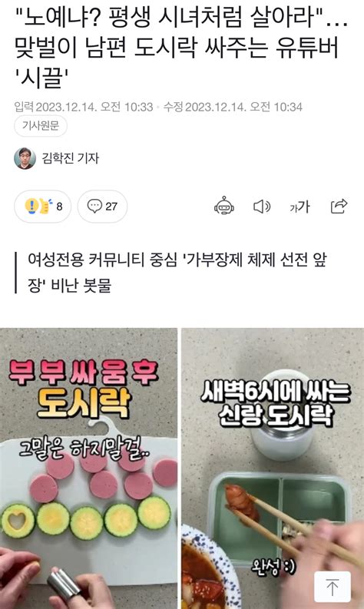Open the right 새벽6시에 싸는 신랑 도시락 image
This screenshot has width=364, height=609.
click(273, 468)
